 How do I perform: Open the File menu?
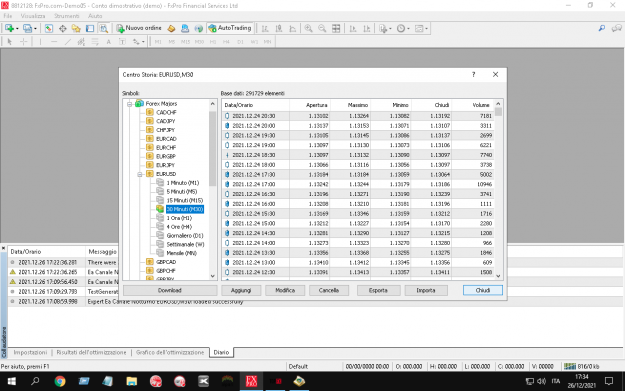point(8,16)
